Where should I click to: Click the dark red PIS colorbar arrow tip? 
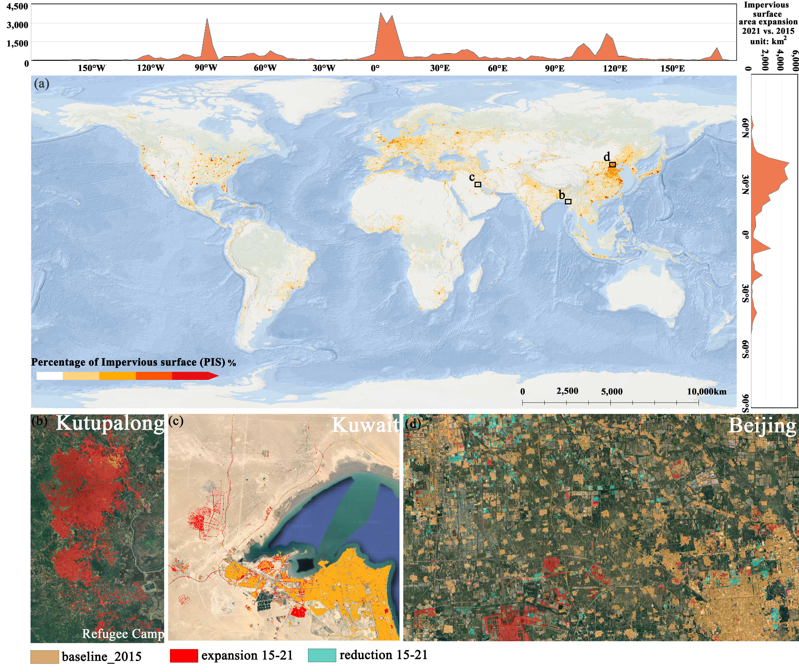[x=214, y=376]
